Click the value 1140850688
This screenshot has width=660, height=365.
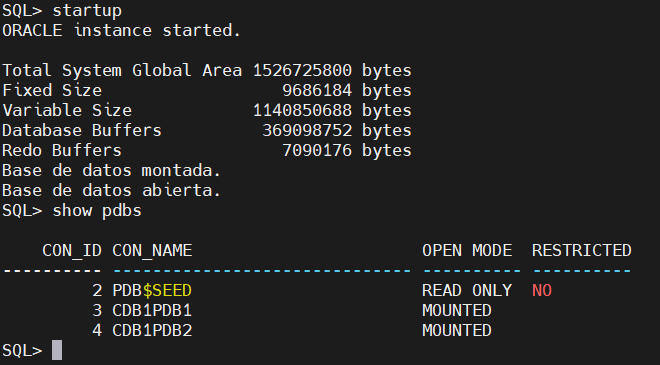coord(302,110)
